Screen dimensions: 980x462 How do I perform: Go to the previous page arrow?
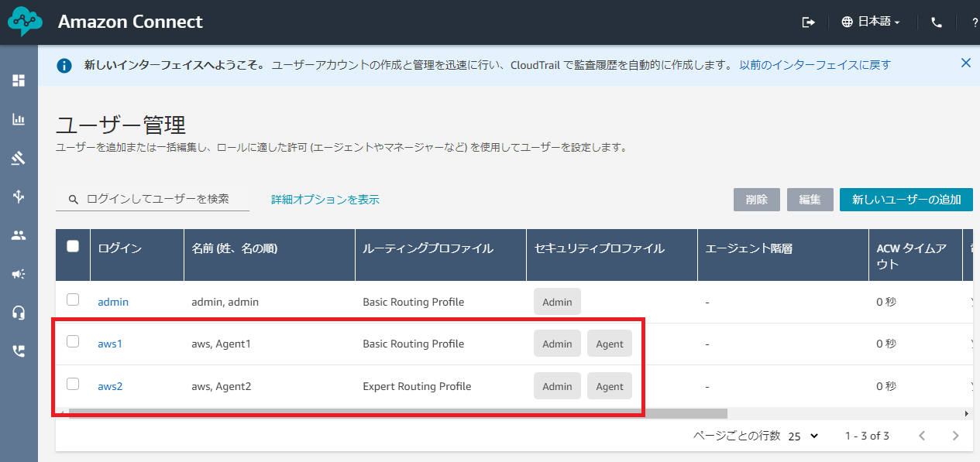(922, 436)
